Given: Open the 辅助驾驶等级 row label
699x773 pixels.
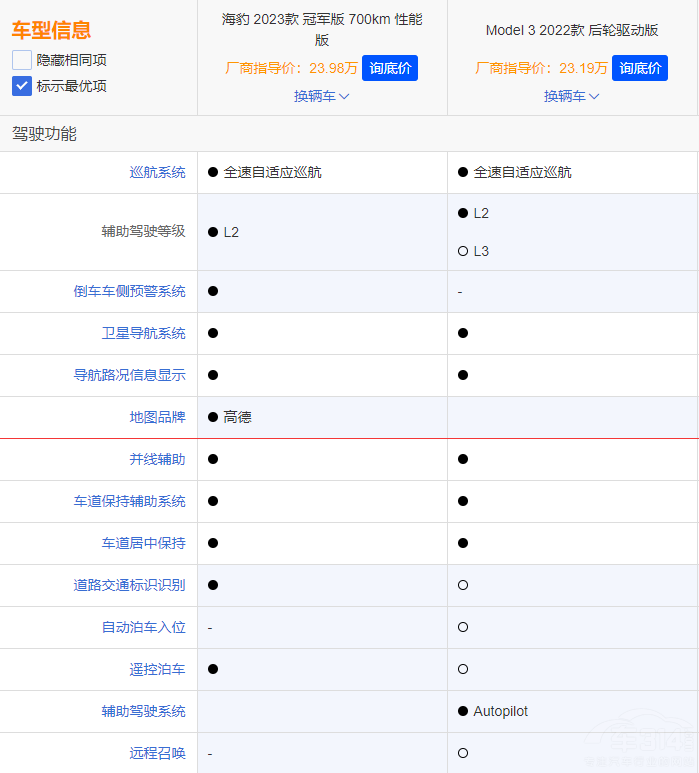Looking at the screenshot, I should pyautogui.click(x=143, y=231).
